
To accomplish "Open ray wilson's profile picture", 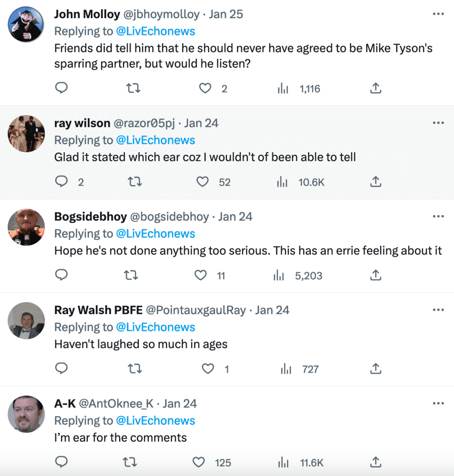I will coord(26,134).
